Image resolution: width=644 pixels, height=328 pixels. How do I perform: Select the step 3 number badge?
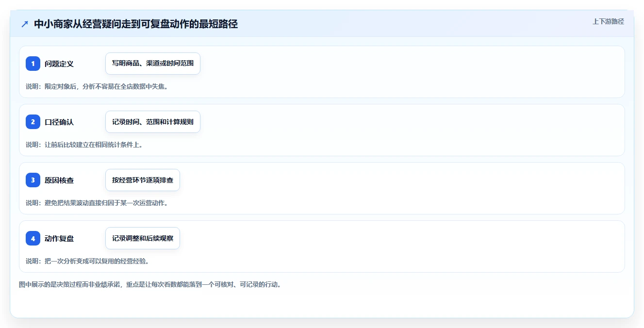click(33, 180)
